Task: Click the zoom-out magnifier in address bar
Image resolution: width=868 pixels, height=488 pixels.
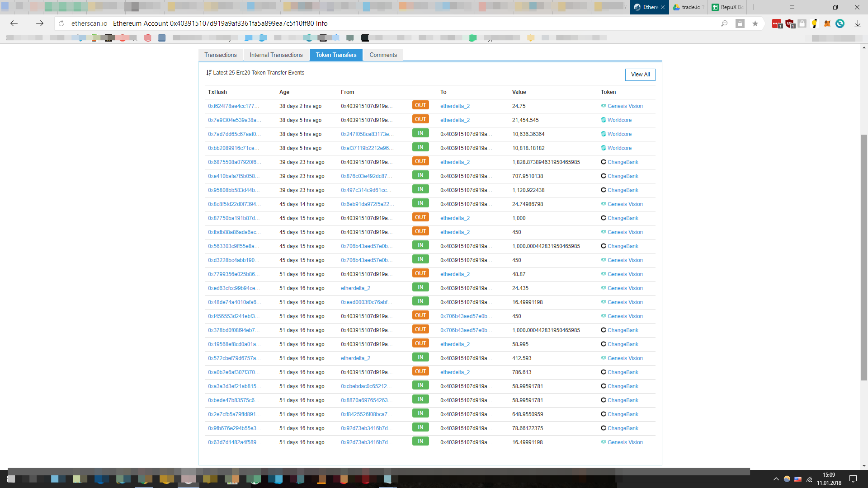Action: click(x=724, y=23)
